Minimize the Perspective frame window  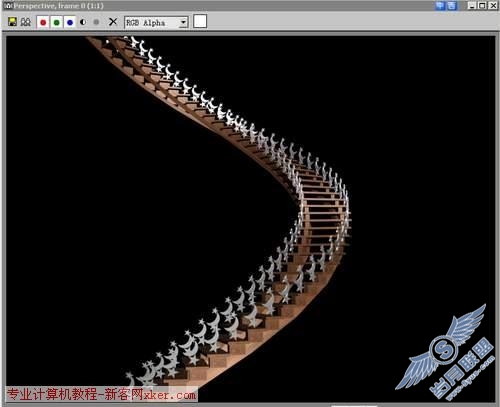[472, 6]
